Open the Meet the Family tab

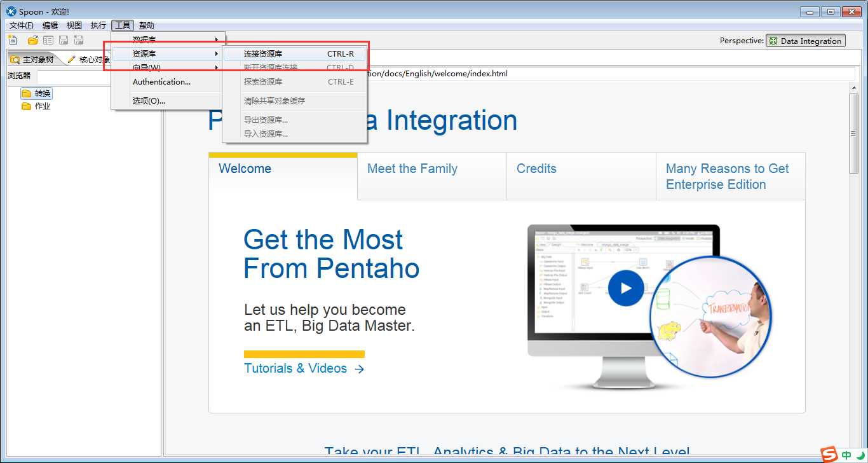click(x=432, y=176)
